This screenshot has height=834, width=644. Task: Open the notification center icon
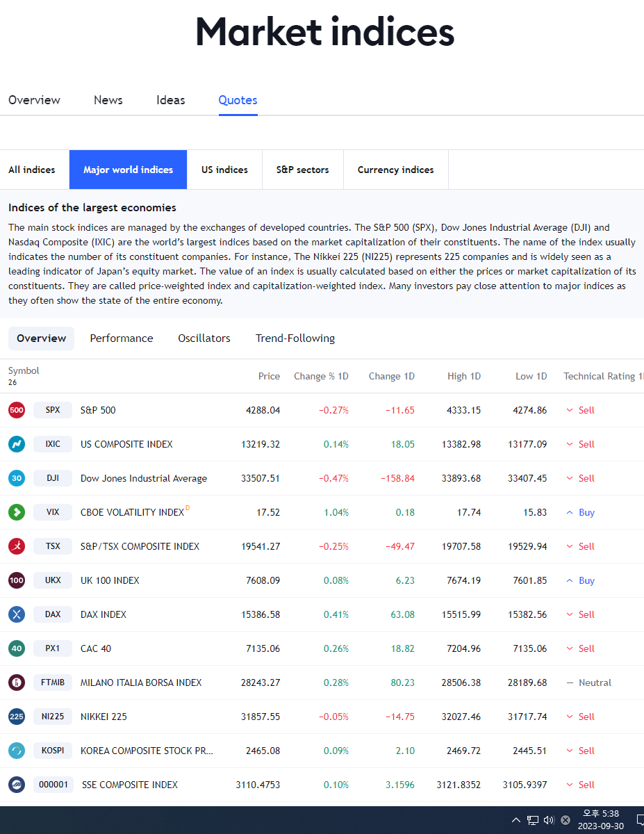(639, 820)
